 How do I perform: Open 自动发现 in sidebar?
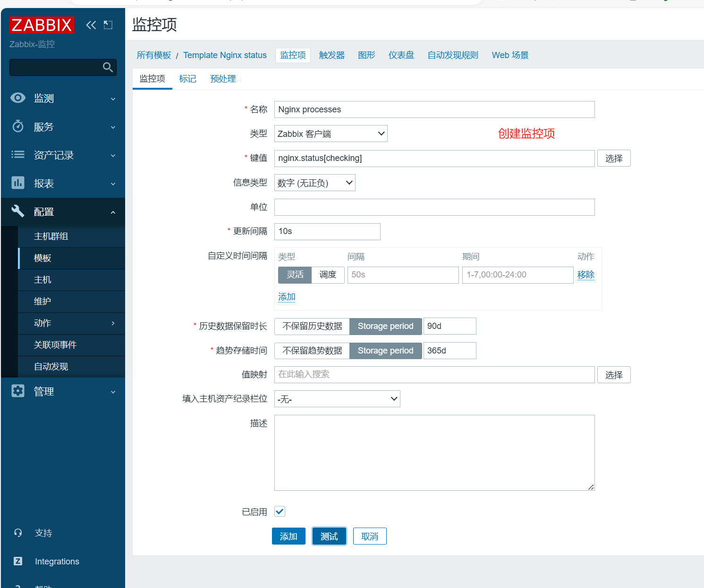(x=71, y=367)
